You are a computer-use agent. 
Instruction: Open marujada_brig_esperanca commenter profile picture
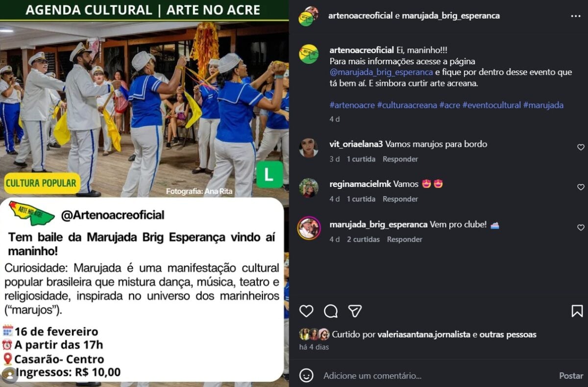pyautogui.click(x=309, y=228)
